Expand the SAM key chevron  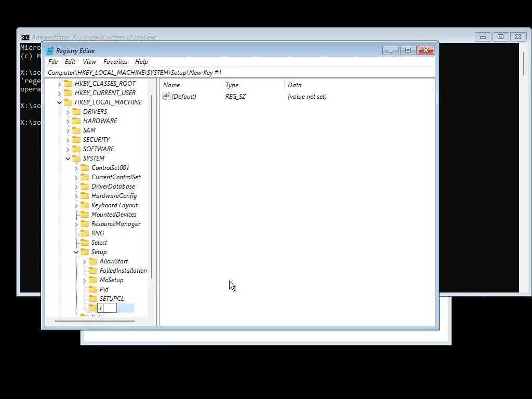pos(68,130)
